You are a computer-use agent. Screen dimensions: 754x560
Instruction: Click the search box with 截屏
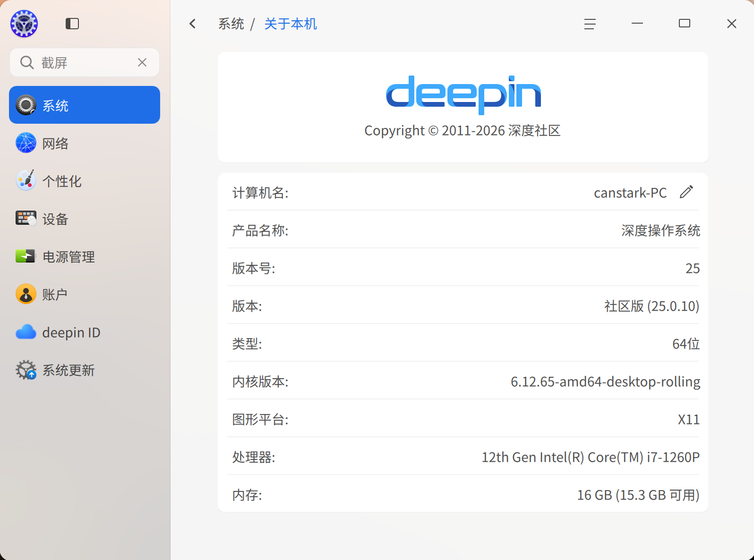point(85,62)
